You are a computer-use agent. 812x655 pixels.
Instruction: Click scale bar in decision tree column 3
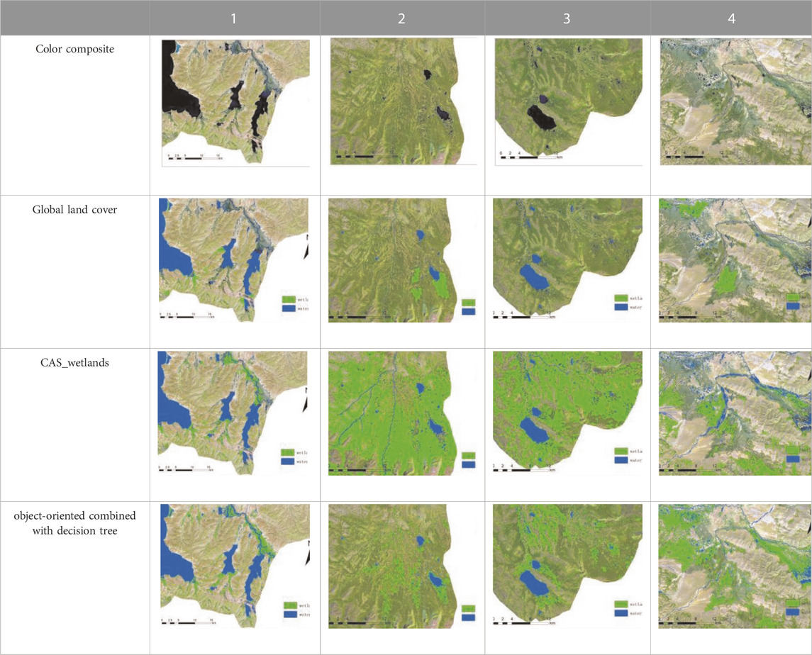click(525, 621)
